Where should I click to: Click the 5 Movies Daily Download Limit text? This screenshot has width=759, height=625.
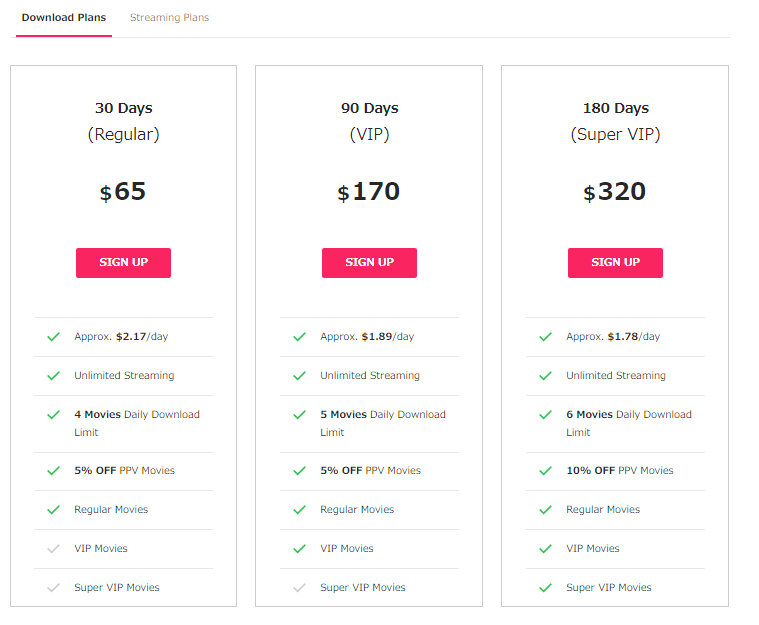click(x=382, y=423)
